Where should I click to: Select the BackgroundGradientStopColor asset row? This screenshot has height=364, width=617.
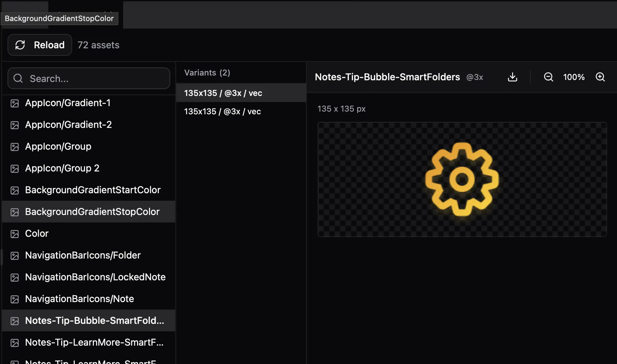pyautogui.click(x=92, y=212)
